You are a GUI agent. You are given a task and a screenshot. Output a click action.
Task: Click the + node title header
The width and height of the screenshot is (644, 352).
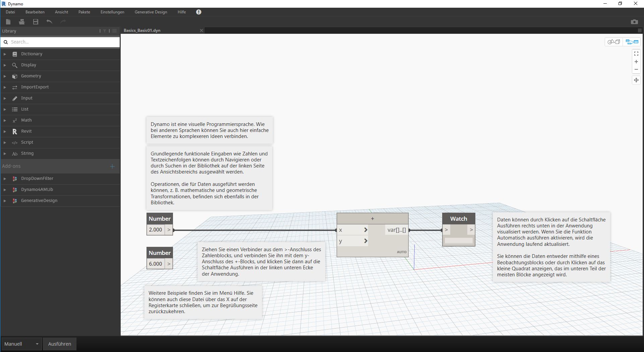click(x=372, y=219)
